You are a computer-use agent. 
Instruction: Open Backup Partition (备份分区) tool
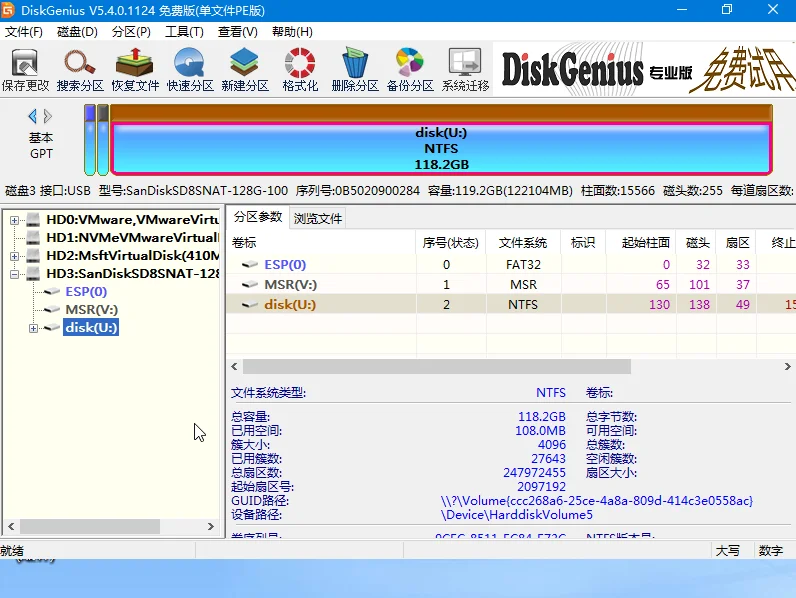(410, 70)
